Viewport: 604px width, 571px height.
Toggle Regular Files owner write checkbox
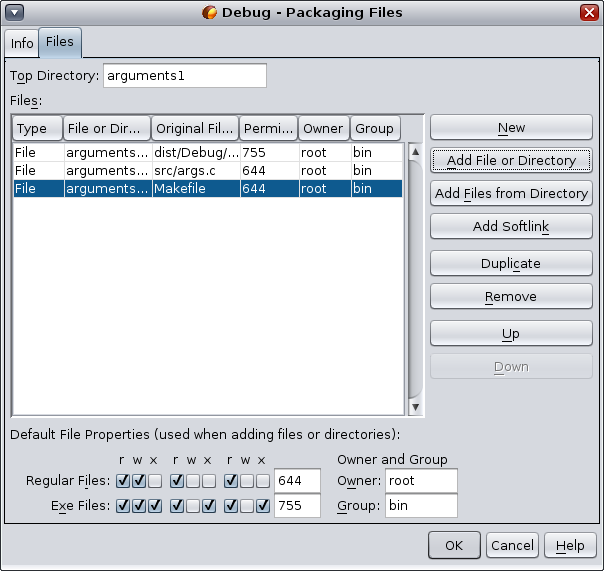139,481
